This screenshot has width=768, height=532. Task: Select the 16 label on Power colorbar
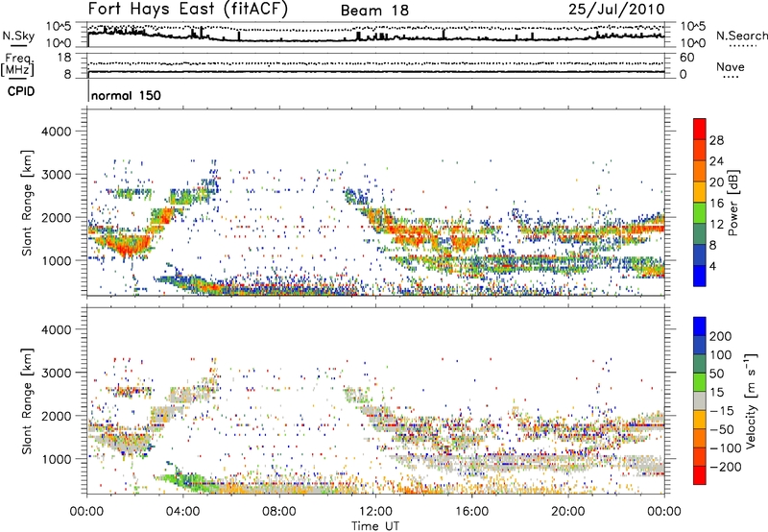point(716,204)
